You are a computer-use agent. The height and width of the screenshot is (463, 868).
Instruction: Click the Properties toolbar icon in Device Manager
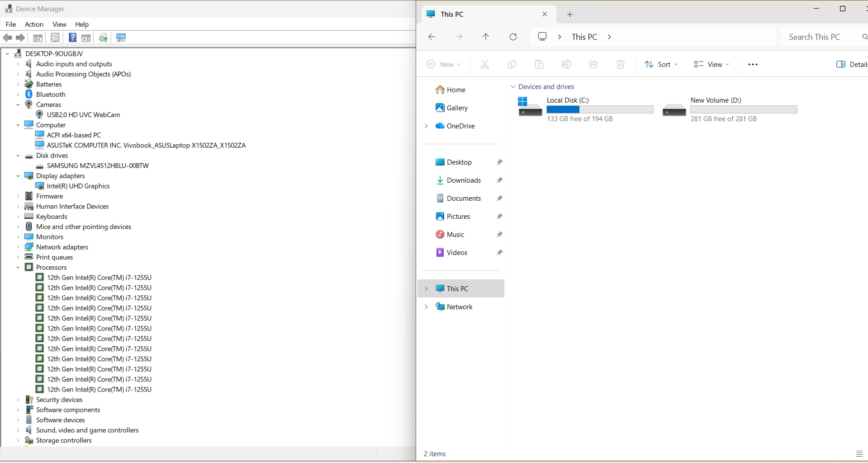[55, 38]
